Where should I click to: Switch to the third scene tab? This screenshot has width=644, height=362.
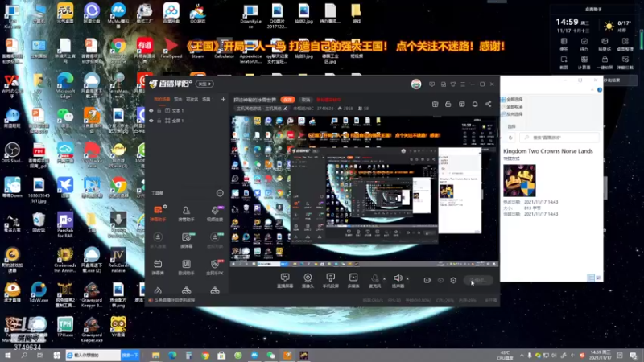(192, 99)
